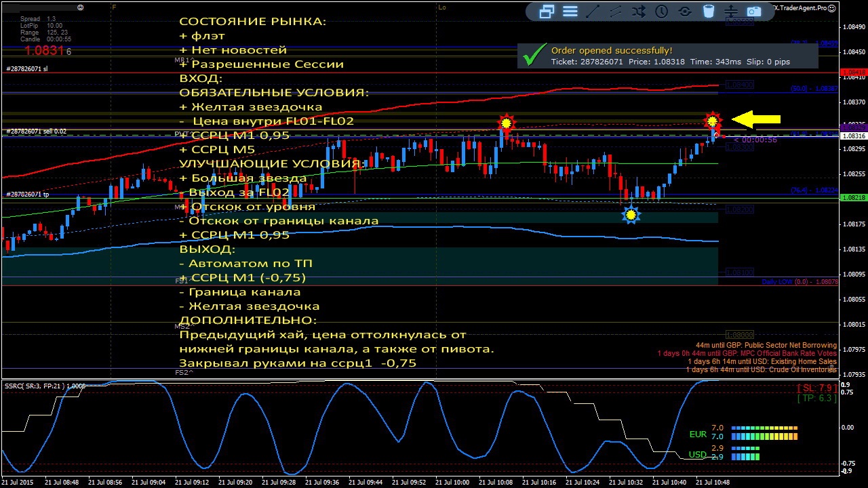This screenshot has width=868, height=488.
Task: Click the '[ TP: 6.3 ]' label
Action: tap(816, 398)
